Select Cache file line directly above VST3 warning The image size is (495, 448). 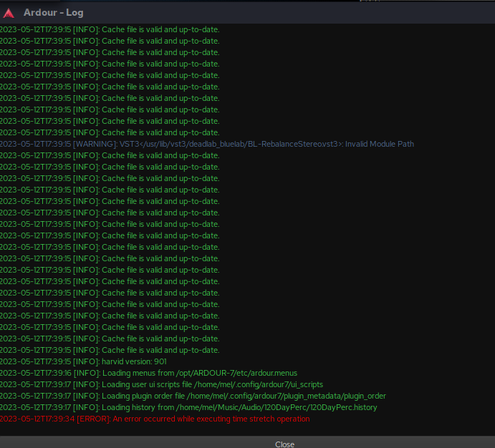tap(110, 132)
